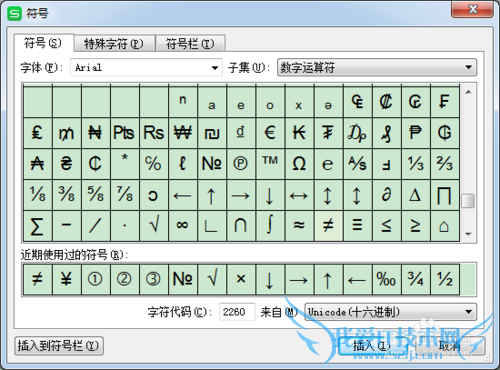Viewport: 500px width, 370px height.
Task: Select the two-thirds ⅔ fraction
Action: pyautogui.click(x=445, y=164)
